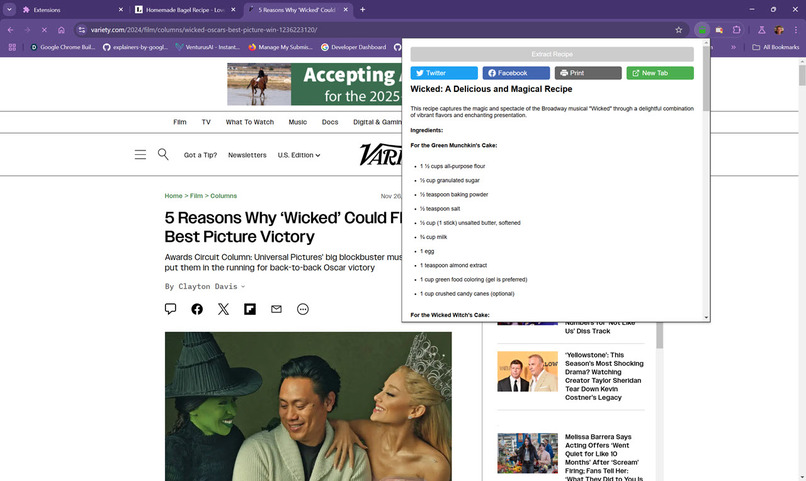The height and width of the screenshot is (481, 806).
Task: Click the Chrome Labs flask icon
Action: click(x=762, y=30)
